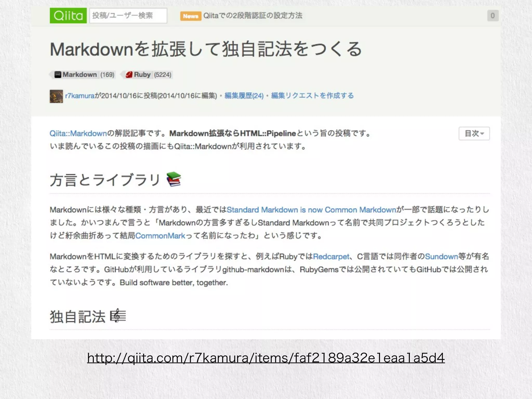Expand the 目次 table of contents dropdown
Image resolution: width=532 pixels, height=399 pixels.
point(474,134)
